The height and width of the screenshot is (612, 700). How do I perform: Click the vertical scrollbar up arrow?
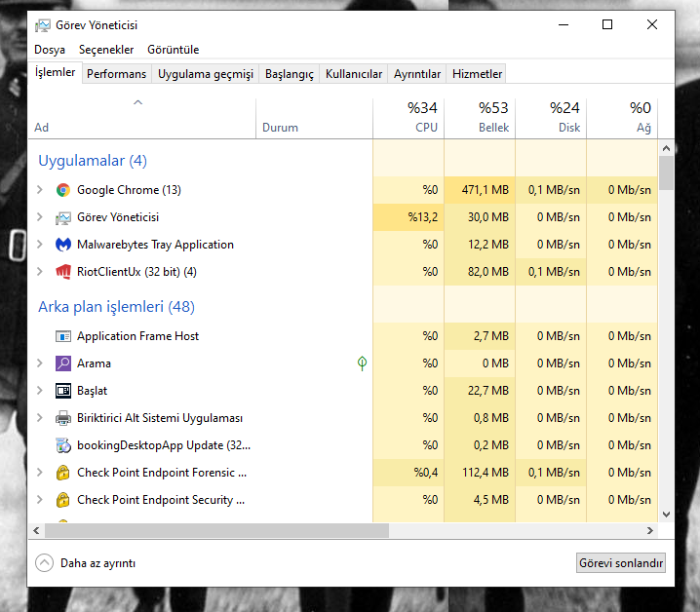click(666, 148)
